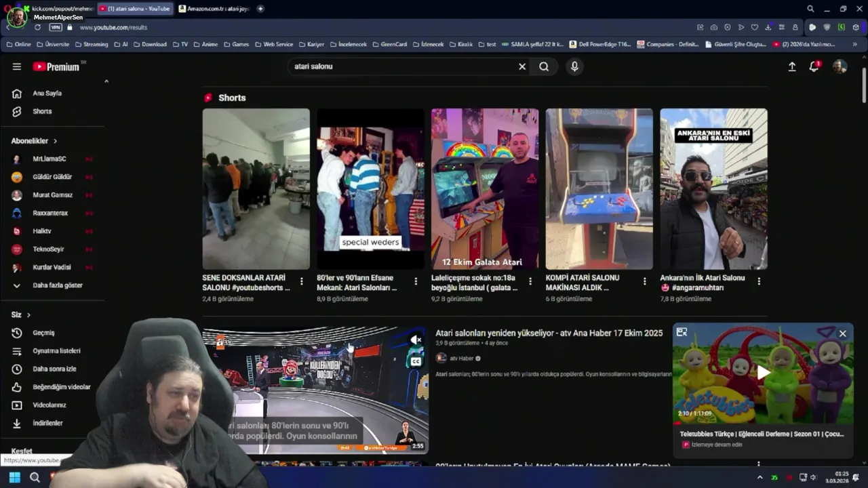Open the YouTube hamburger guide menu
The image size is (868, 488).
click(x=16, y=66)
